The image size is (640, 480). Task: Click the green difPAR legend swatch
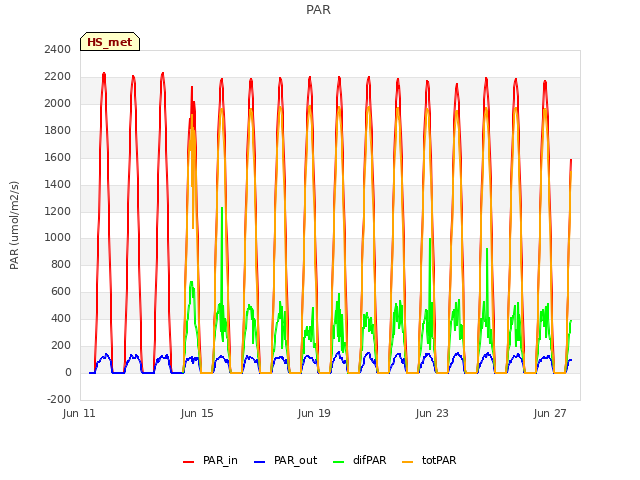338,462
